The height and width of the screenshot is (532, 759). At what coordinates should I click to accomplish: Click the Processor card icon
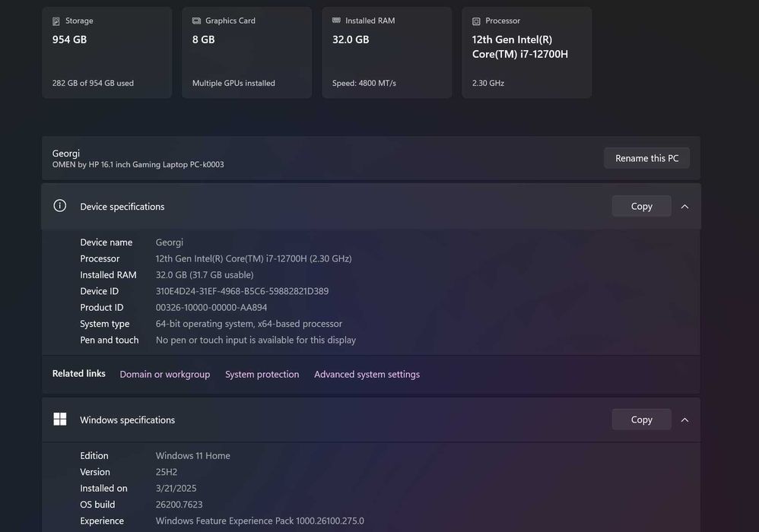[x=476, y=21]
